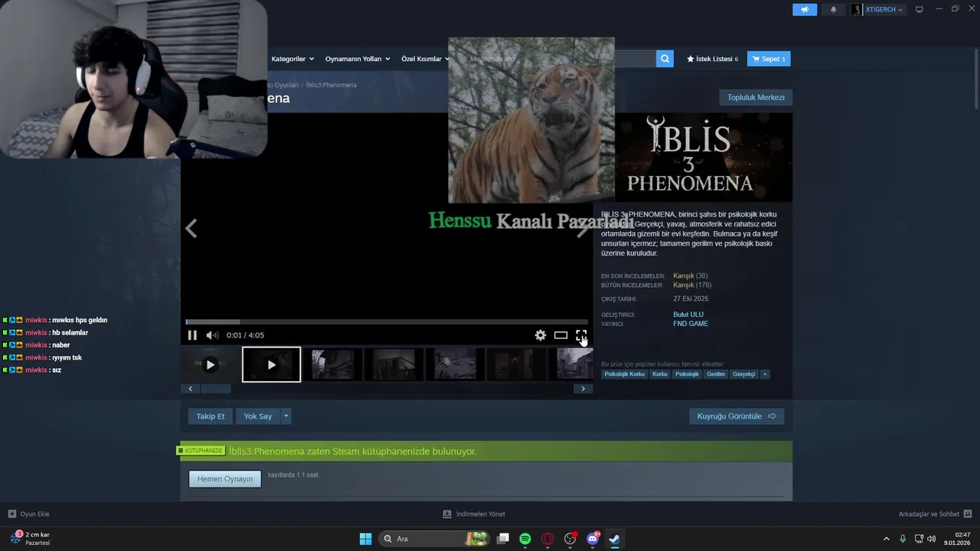Open Topluluk Merkezi
Image resolution: width=980 pixels, height=551 pixels.
point(756,97)
